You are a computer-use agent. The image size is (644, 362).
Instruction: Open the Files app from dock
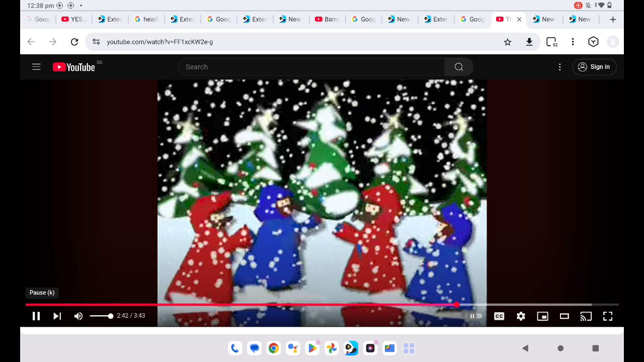click(x=389, y=348)
